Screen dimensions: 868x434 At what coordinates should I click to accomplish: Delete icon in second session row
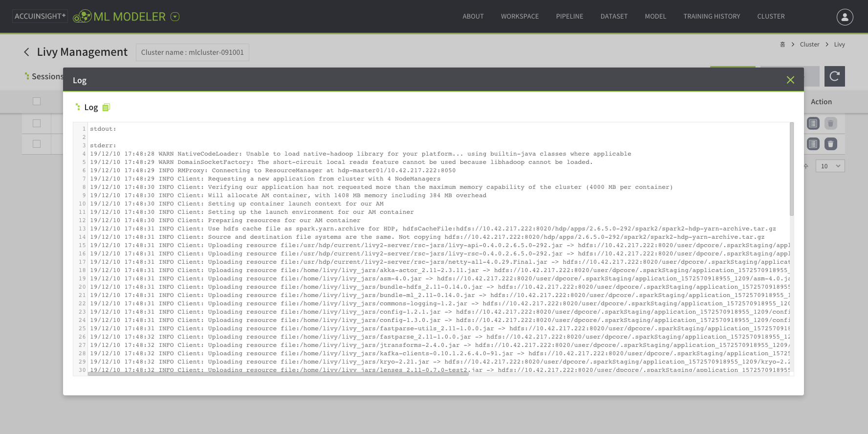pyautogui.click(x=831, y=144)
